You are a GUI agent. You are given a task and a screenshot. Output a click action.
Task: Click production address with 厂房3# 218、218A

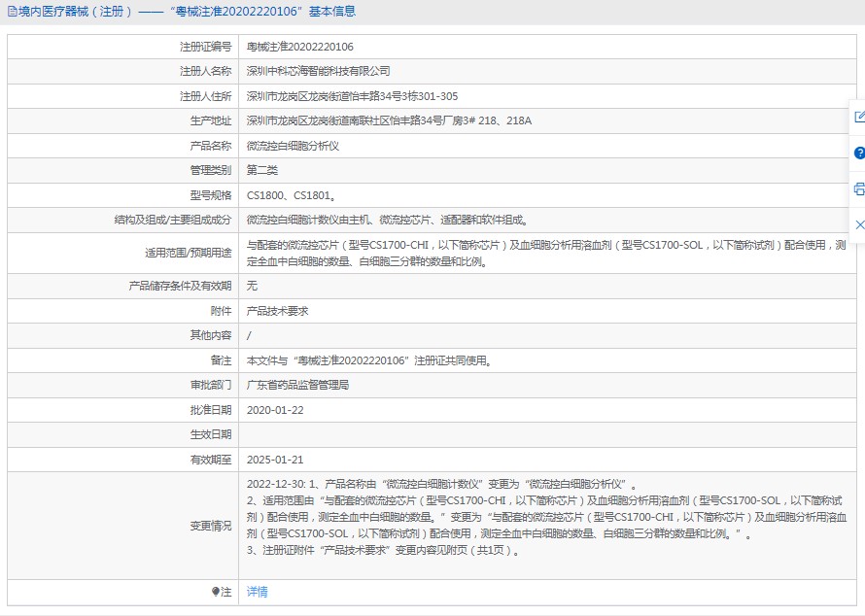click(389, 120)
